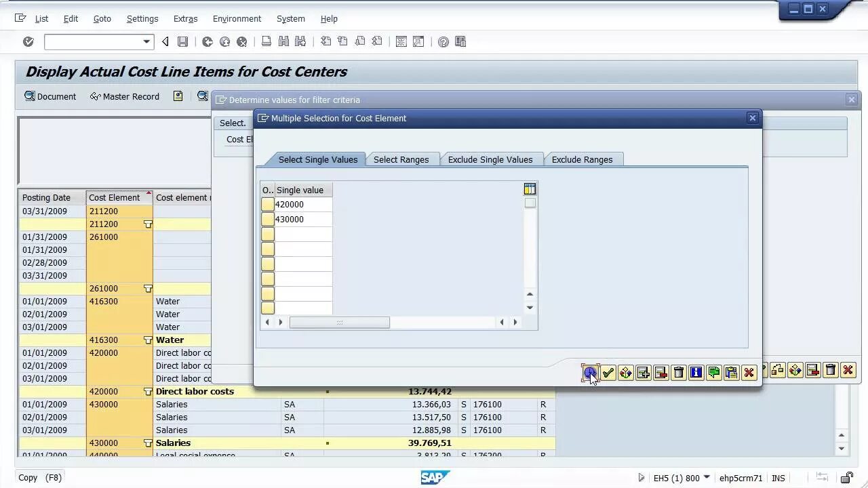The width and height of the screenshot is (868, 488).
Task: Check the first empty row selection box
Action: pos(268,234)
